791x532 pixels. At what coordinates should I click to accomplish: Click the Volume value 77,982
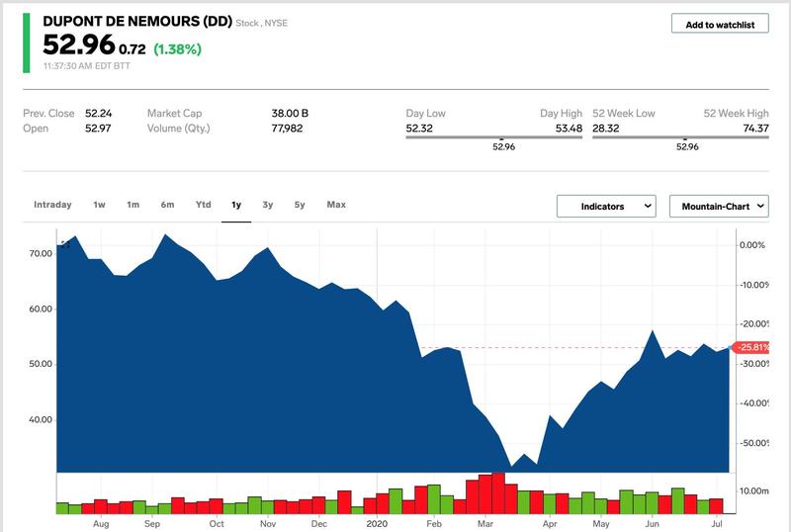point(287,129)
